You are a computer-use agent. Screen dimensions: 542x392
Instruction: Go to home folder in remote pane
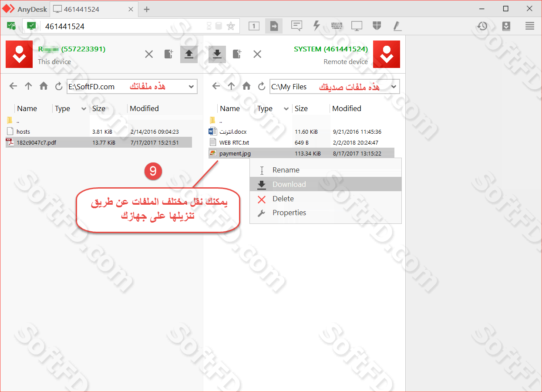[246, 86]
